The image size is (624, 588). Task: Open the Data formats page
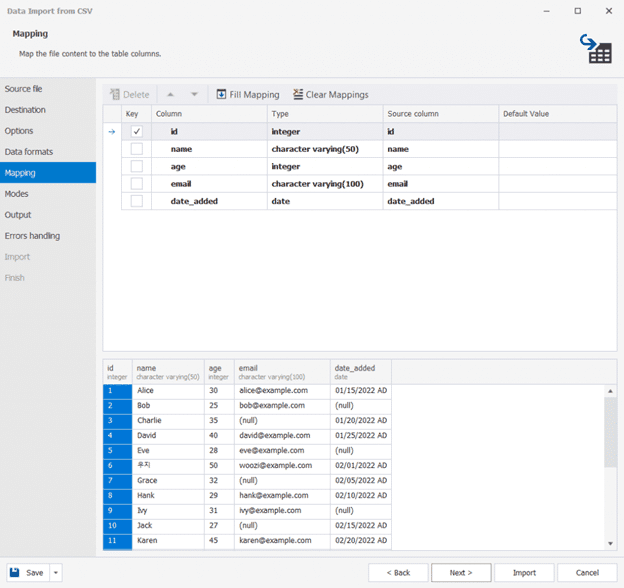[x=29, y=152]
